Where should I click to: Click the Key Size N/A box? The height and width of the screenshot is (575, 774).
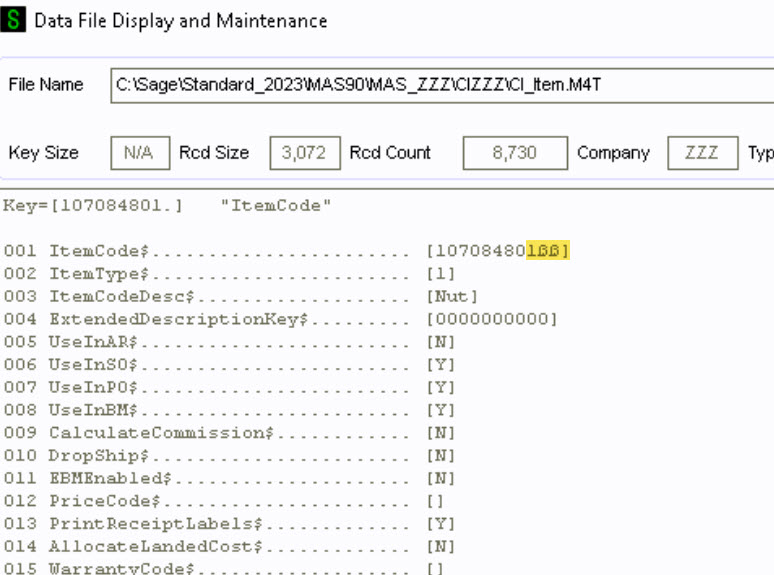(140, 153)
